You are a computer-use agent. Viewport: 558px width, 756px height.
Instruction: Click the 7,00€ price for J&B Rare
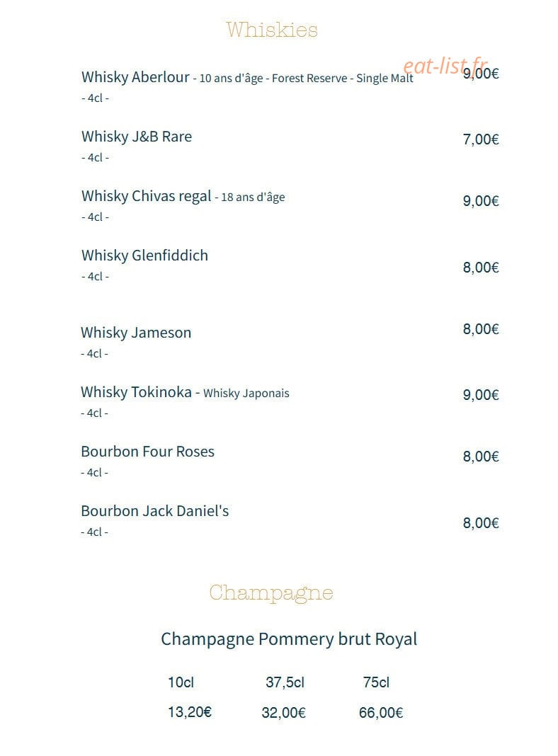(481, 139)
